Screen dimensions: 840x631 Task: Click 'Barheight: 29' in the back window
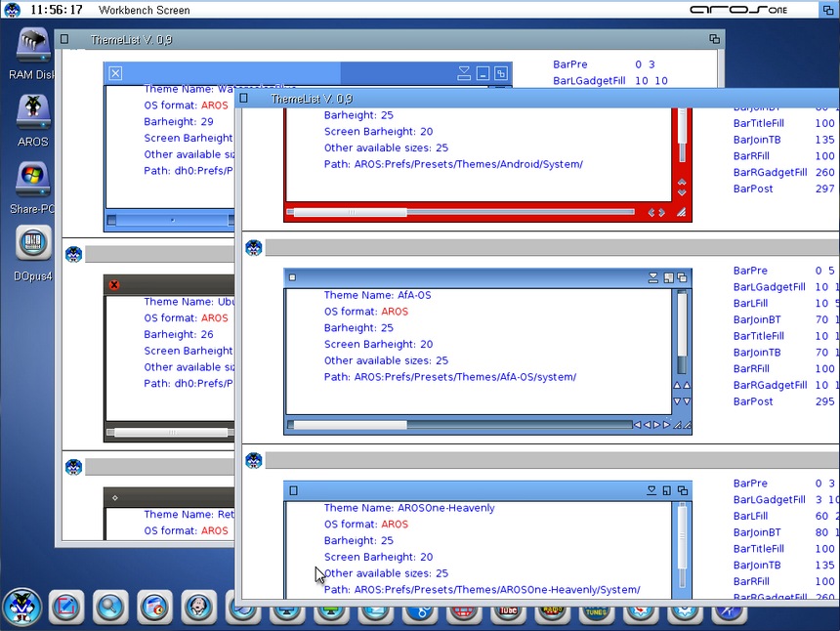pyautogui.click(x=179, y=121)
